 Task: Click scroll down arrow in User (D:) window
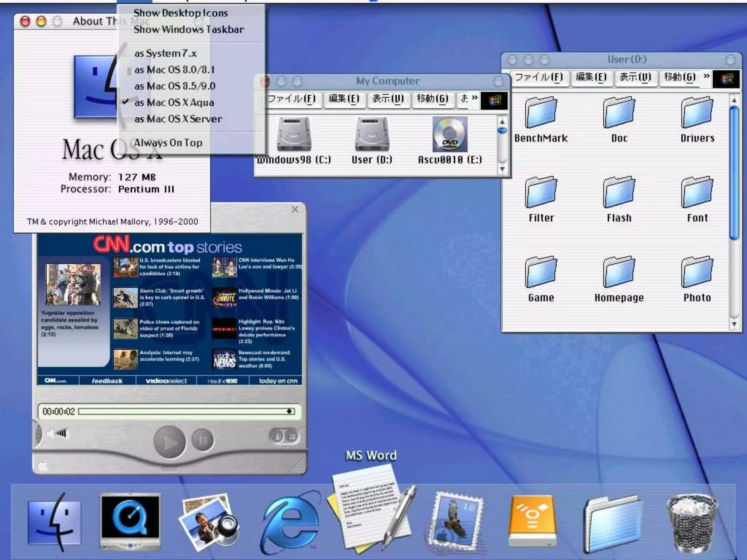(x=734, y=324)
